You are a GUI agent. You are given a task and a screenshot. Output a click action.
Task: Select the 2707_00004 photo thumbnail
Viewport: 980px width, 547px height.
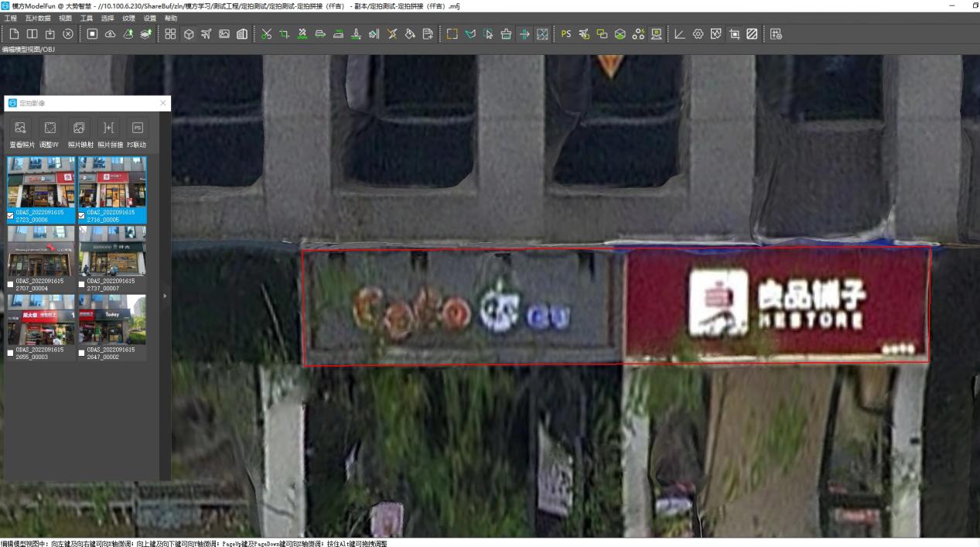pyautogui.click(x=41, y=251)
